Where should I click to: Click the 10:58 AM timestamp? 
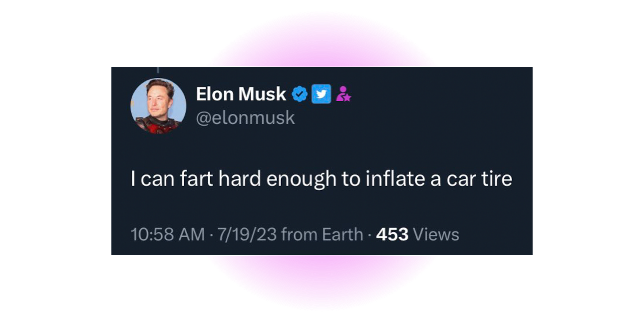(x=168, y=234)
